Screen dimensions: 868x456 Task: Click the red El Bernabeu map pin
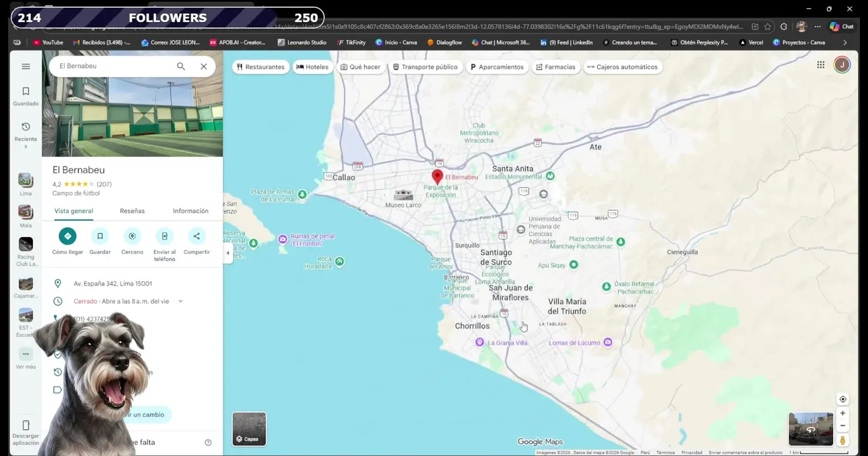(437, 177)
